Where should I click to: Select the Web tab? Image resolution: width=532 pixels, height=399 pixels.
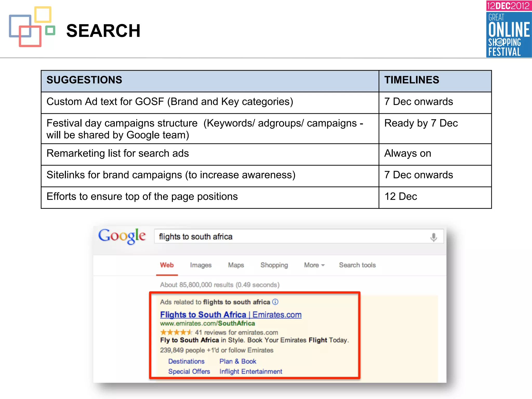[167, 265]
